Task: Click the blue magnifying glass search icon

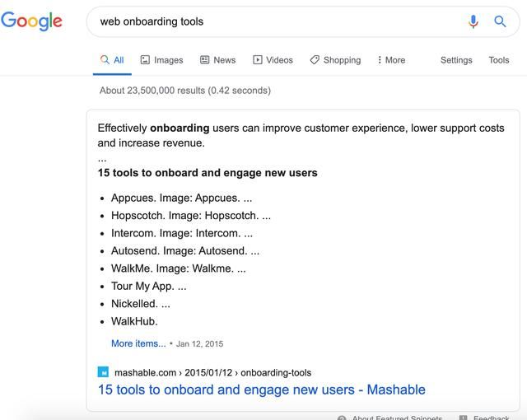Action: pos(500,21)
